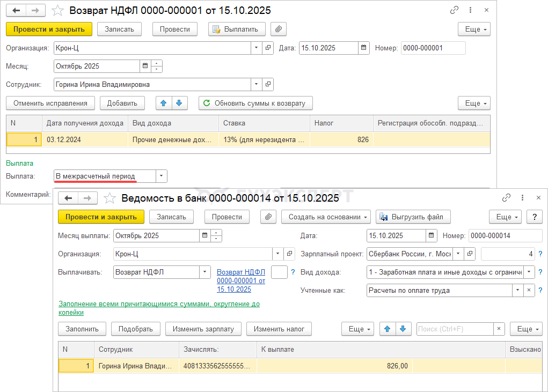Screen dimensions: 548x392
Task: Open Еще menu next to Изменить налог
Action: tap(358, 329)
